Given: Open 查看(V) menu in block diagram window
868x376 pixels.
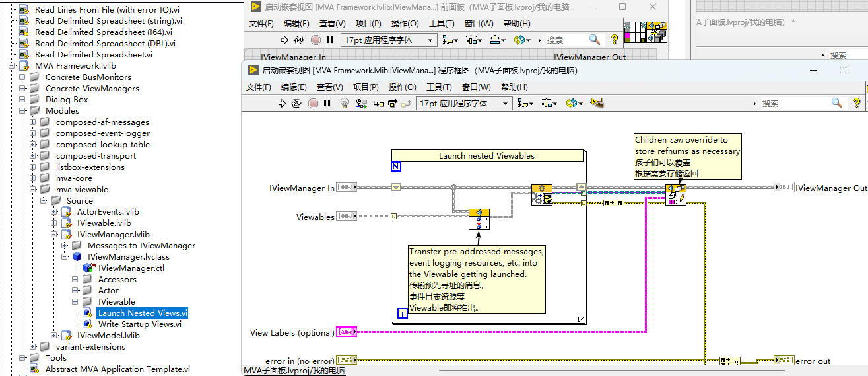Looking at the screenshot, I should coord(329,87).
